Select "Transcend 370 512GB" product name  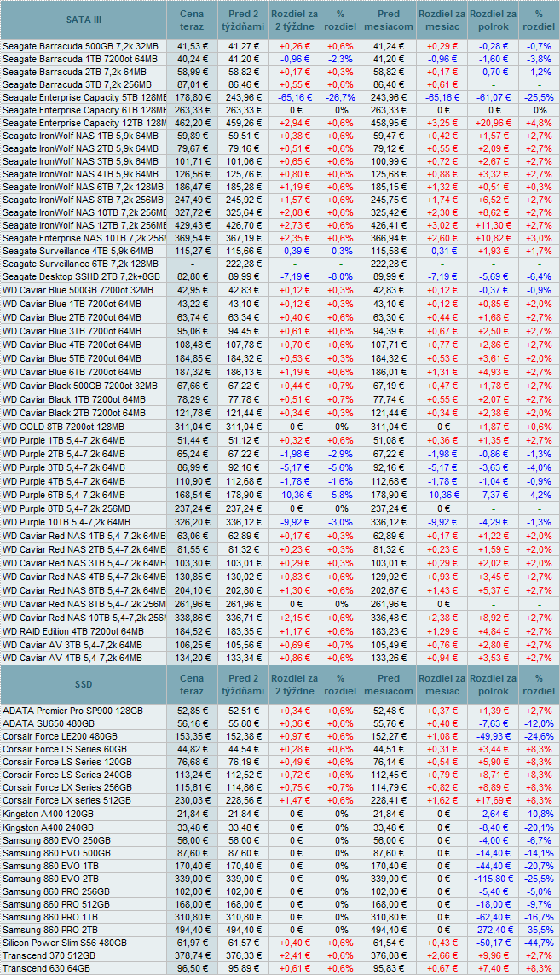(49, 955)
